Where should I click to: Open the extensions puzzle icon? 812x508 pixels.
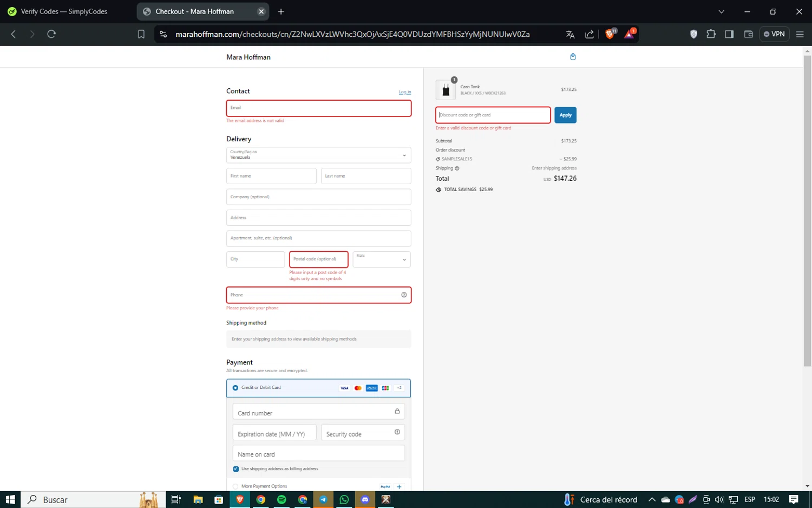tap(711, 34)
